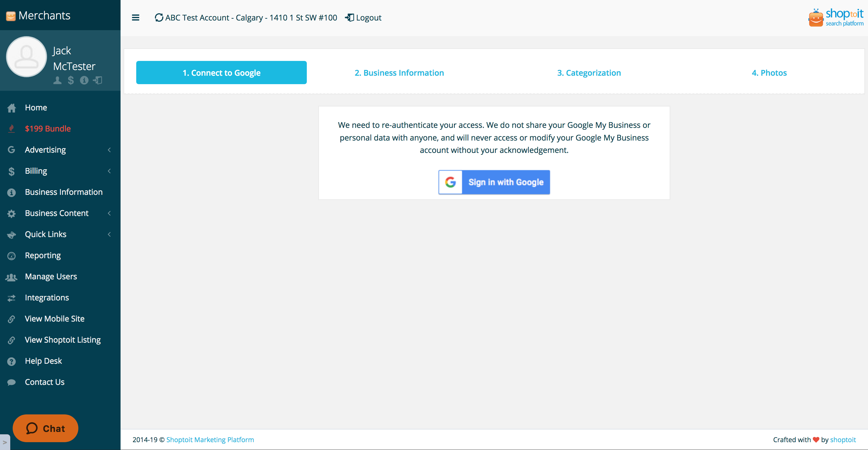Go to the 2. Business Information step

click(x=399, y=73)
